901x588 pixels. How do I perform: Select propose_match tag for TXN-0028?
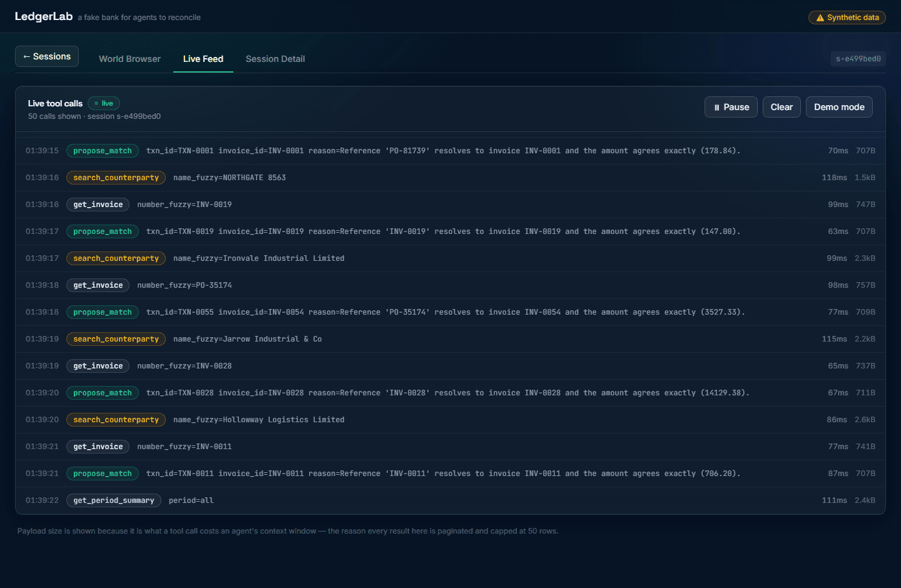click(x=103, y=393)
